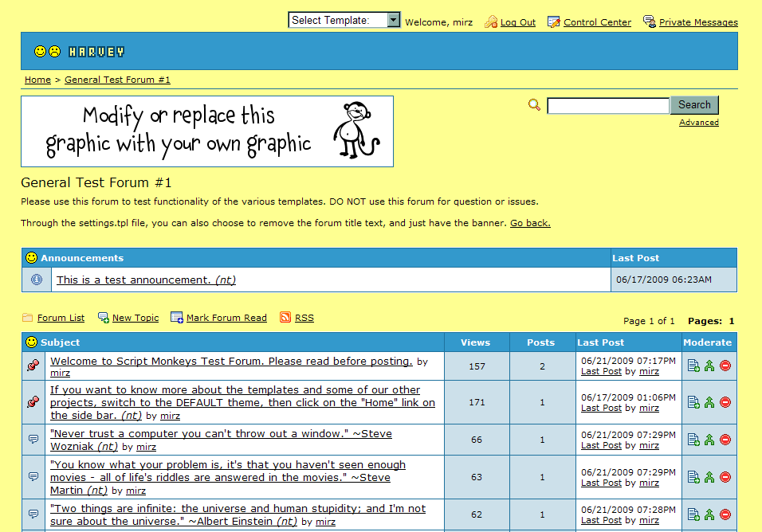Click the red delete icon for the DEFAULT theme topic
This screenshot has width=762, height=532.
pos(725,402)
